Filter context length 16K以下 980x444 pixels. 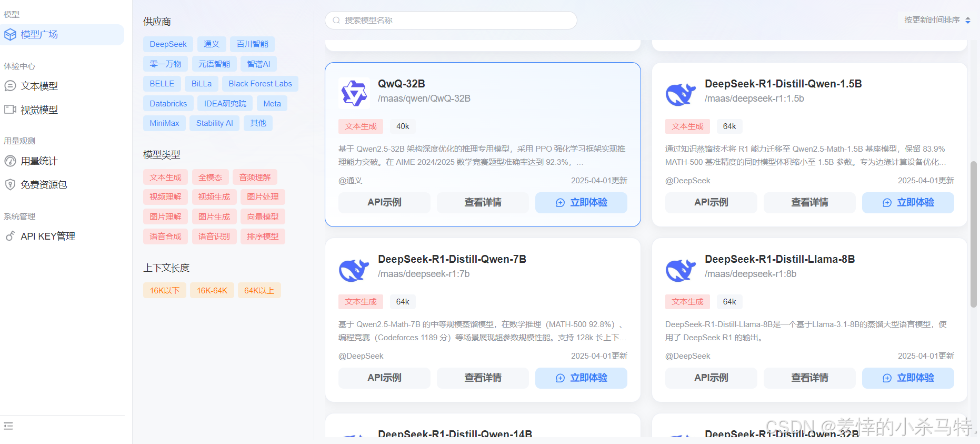tap(165, 291)
